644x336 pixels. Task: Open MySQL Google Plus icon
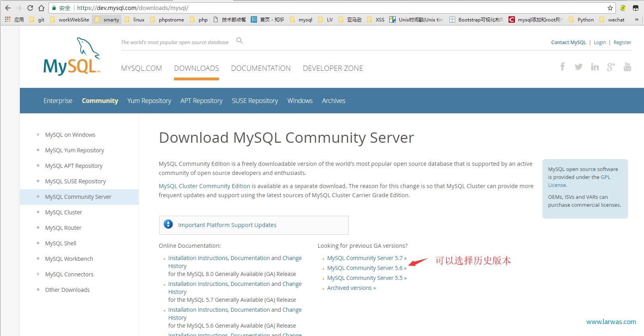(x=611, y=67)
